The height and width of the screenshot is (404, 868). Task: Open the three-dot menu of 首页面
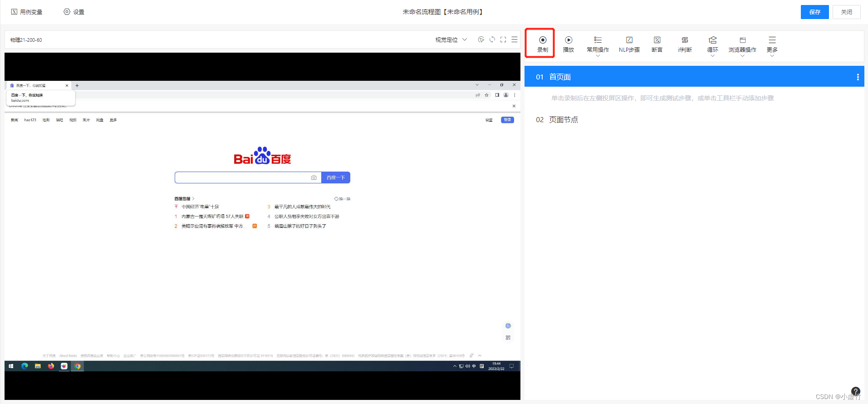coord(858,77)
